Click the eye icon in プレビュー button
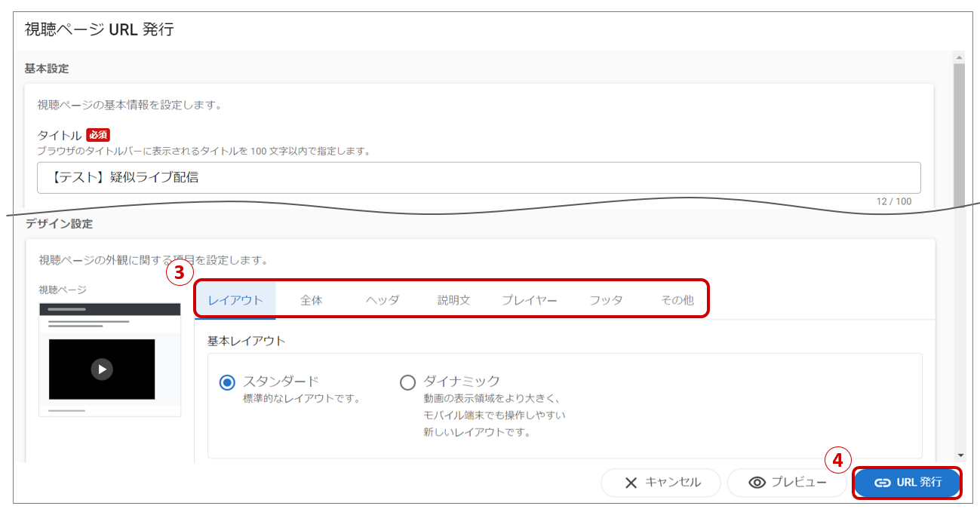The width and height of the screenshot is (980, 509). (757, 483)
